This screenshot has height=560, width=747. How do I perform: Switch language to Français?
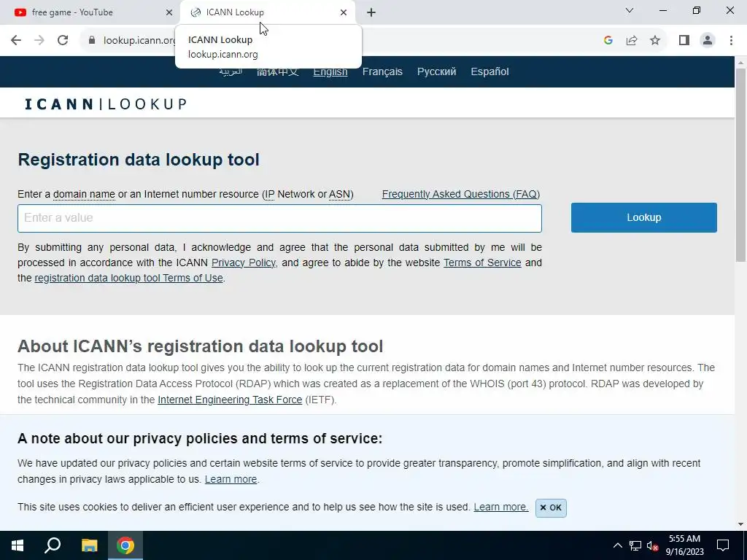(382, 72)
